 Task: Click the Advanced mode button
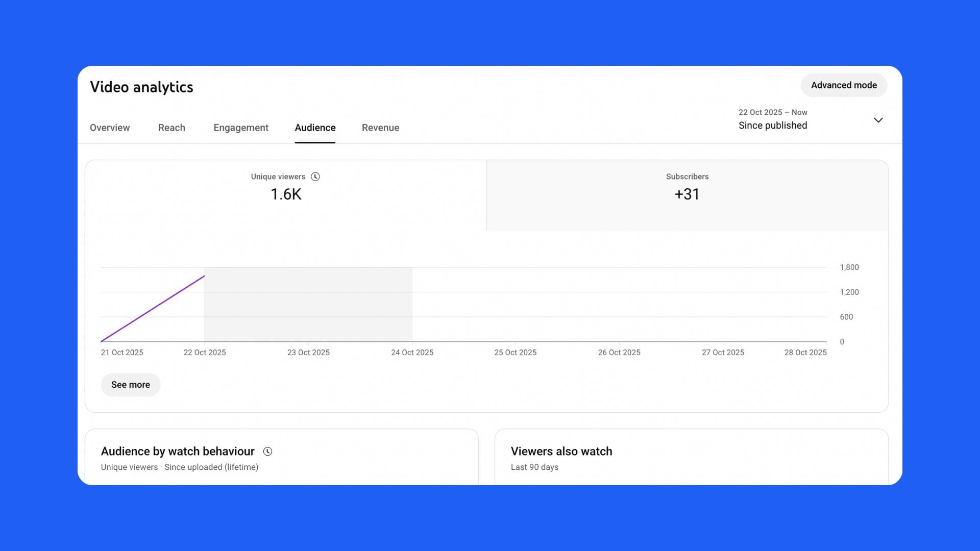point(844,85)
